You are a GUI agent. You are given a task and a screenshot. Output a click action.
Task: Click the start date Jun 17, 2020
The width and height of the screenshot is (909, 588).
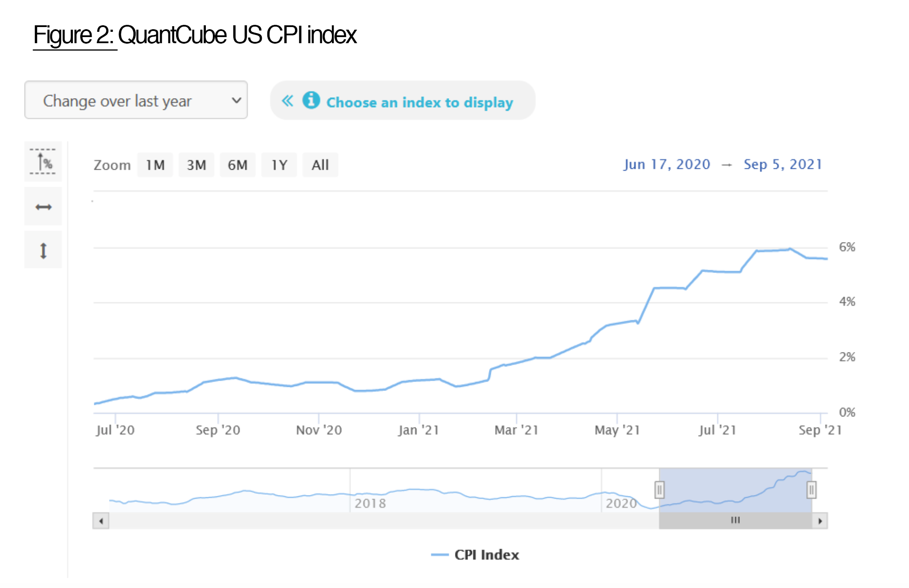[666, 164]
